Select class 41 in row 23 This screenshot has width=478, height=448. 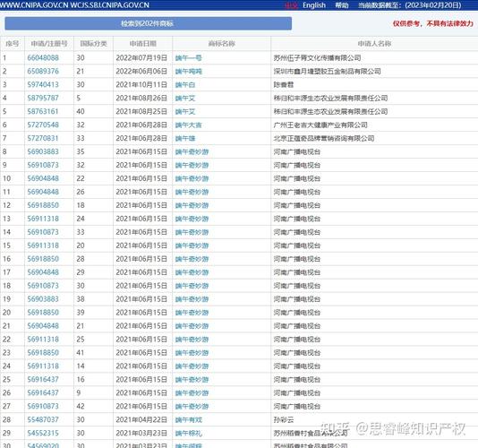tap(81, 352)
